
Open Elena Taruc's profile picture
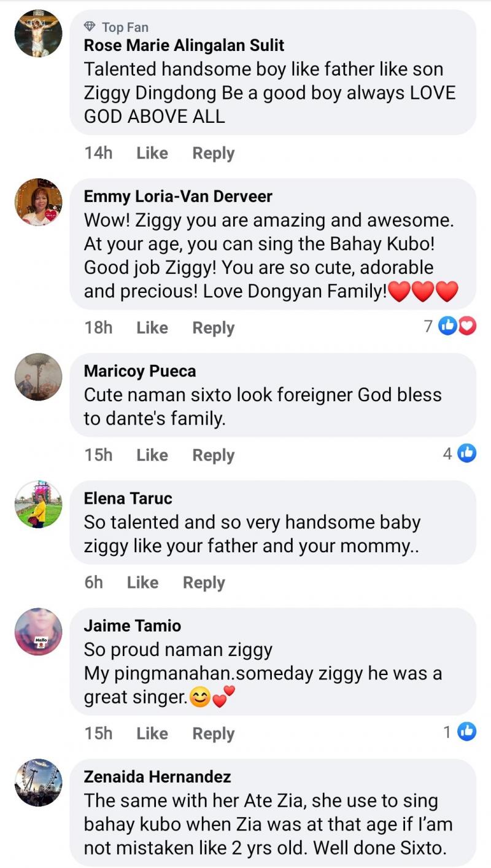(38, 504)
